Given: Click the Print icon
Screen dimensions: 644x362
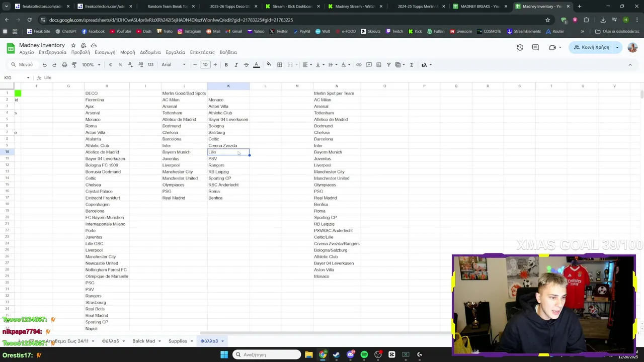Looking at the screenshot, I should tap(64, 65).
